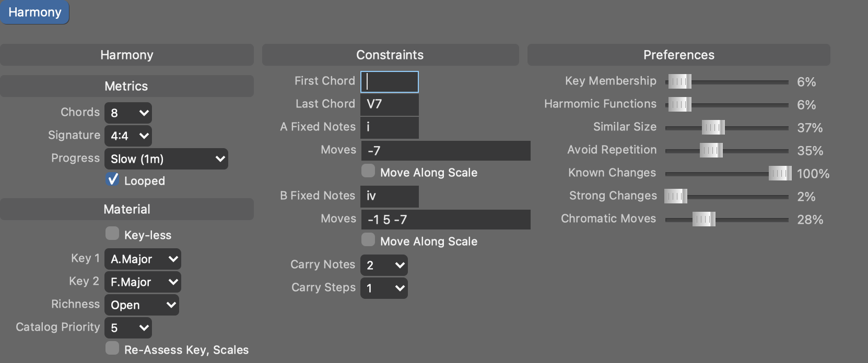Open the Carry Notes dropdown
Image resolution: width=868 pixels, height=363 pixels.
pyautogui.click(x=384, y=265)
